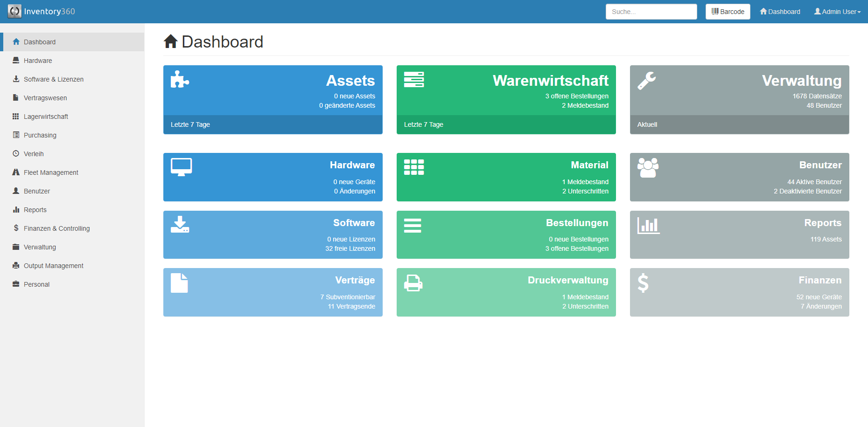The image size is (868, 427).
Task: Open the Verträge tile title
Action: point(355,280)
